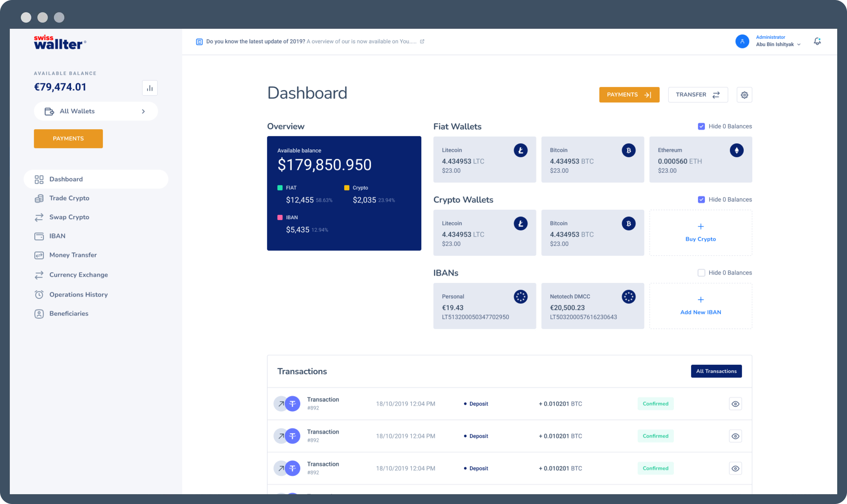This screenshot has height=504, width=847.
Task: Open Abu Bin Ishityak account dropdown
Action: 778,44
